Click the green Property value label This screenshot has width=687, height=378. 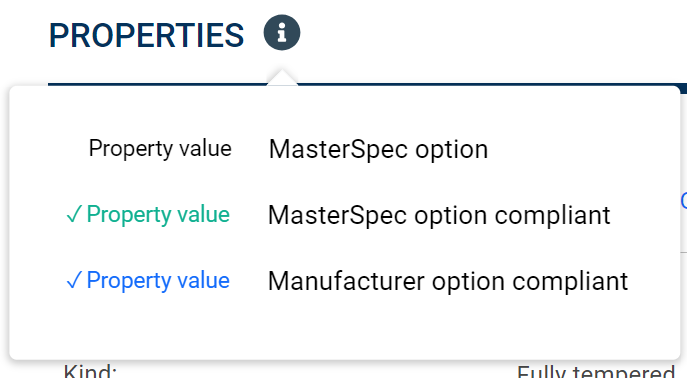click(x=158, y=215)
